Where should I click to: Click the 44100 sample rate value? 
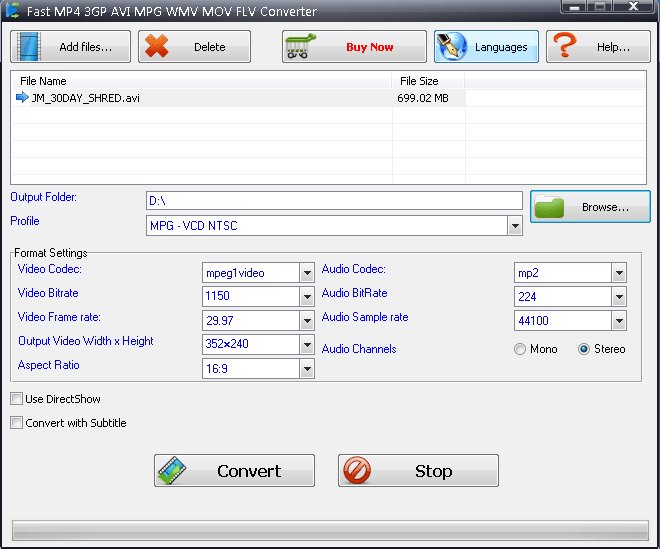coord(533,321)
